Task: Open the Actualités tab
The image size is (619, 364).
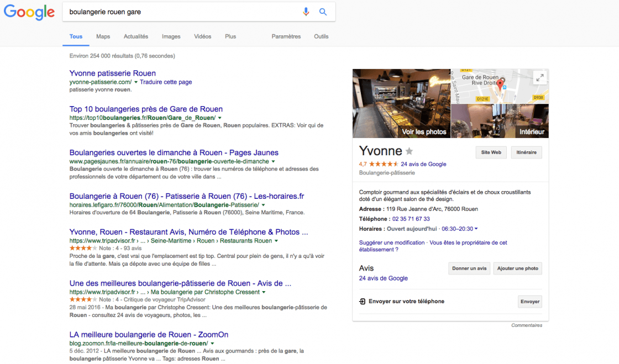Action: pyautogui.click(x=136, y=36)
